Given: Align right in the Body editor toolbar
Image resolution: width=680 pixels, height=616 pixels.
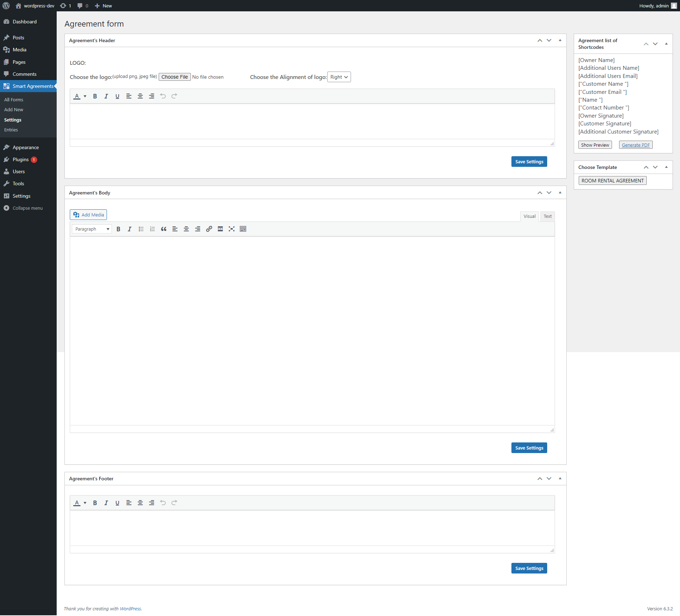Looking at the screenshot, I should 198,229.
